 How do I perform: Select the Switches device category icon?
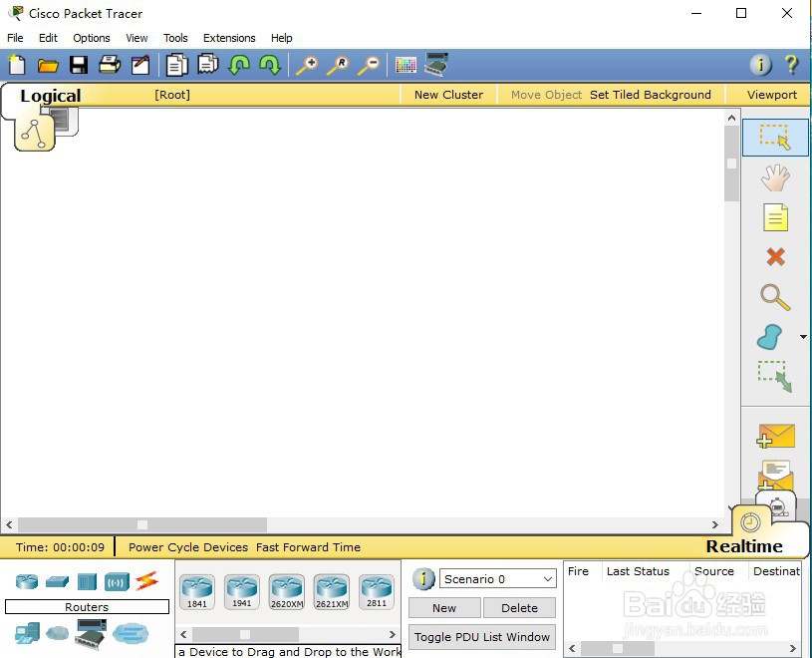57,582
